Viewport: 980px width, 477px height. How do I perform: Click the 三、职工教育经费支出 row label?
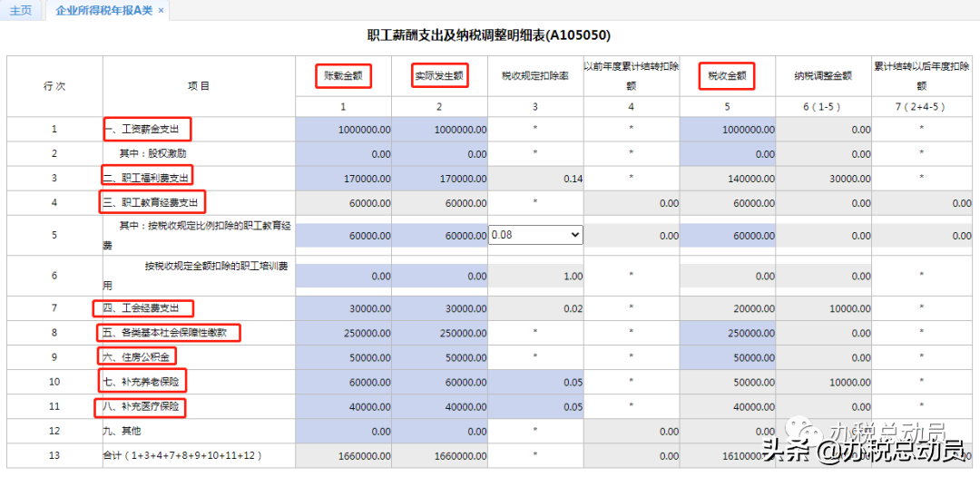pyautogui.click(x=151, y=202)
